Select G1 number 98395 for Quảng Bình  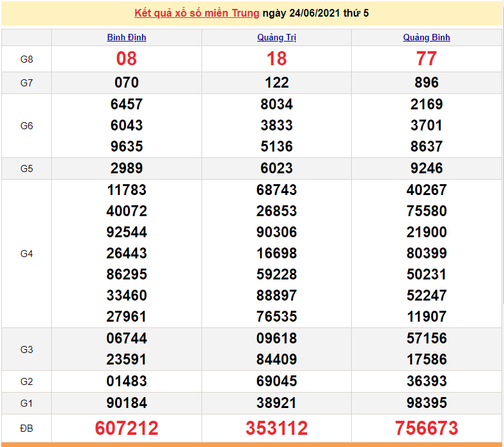tap(427, 403)
